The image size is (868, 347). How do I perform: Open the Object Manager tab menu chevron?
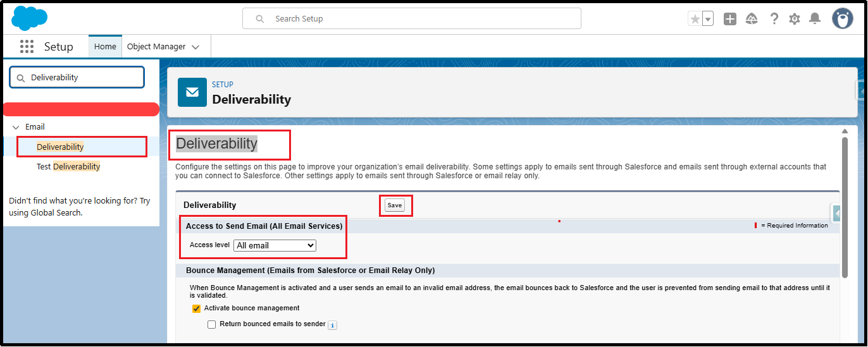tap(195, 47)
